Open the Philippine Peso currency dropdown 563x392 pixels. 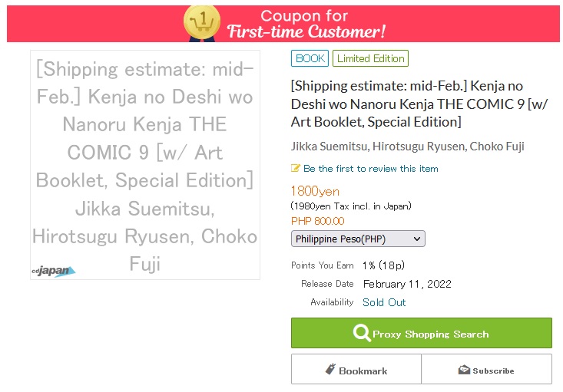[x=358, y=239]
